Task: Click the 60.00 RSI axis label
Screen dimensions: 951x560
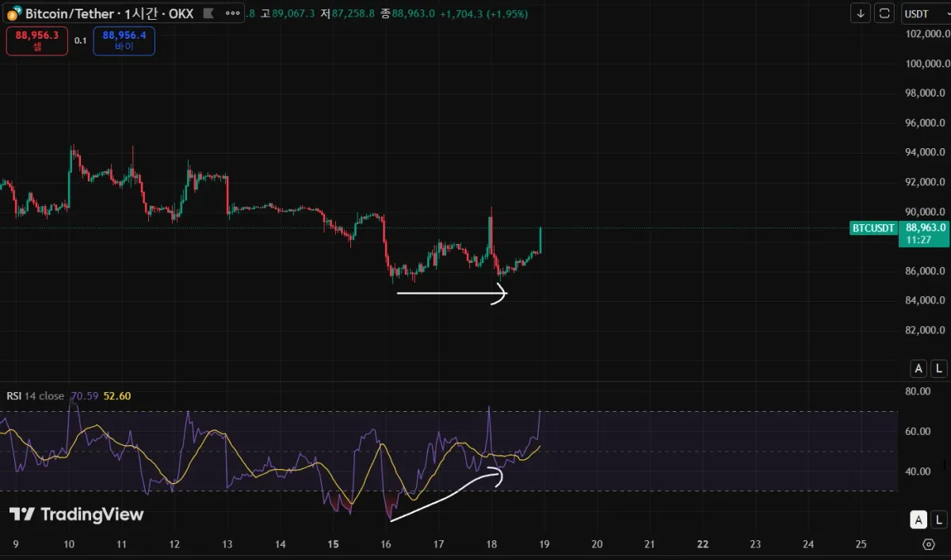Action: point(919,432)
